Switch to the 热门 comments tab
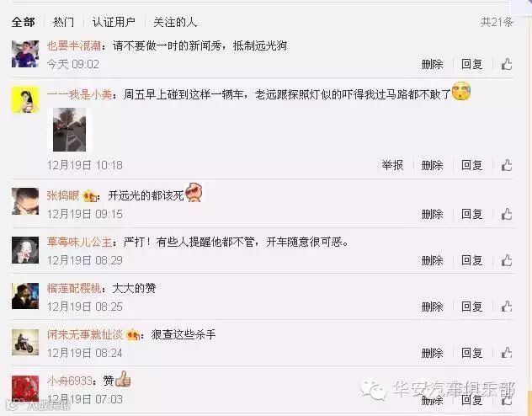 63,23
